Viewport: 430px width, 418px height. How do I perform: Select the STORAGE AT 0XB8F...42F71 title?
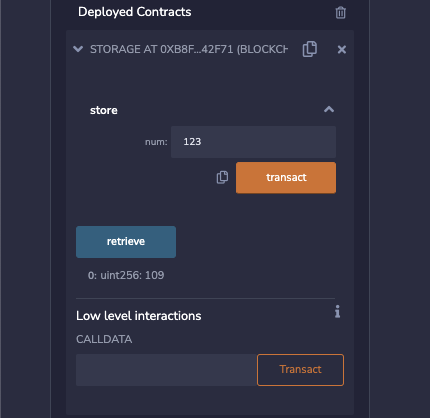(x=189, y=49)
